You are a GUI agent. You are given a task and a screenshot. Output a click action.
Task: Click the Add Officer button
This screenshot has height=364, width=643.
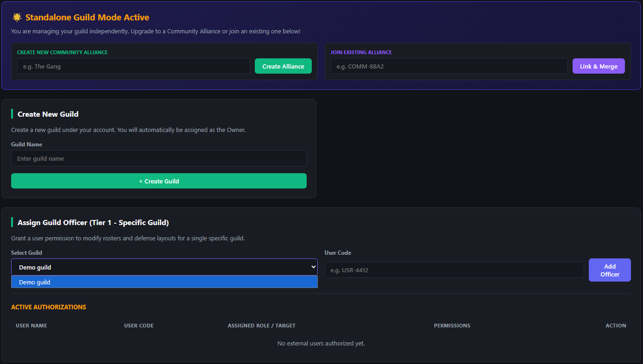[x=610, y=270]
